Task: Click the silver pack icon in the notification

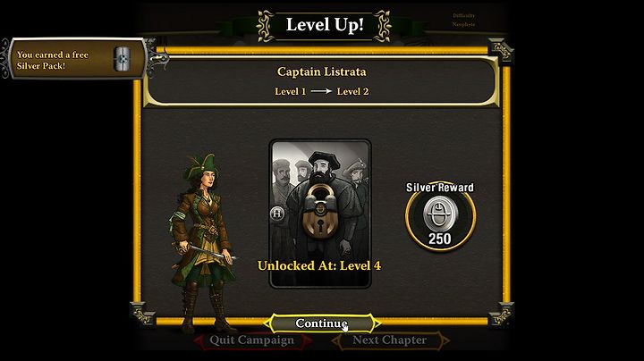Action: click(x=122, y=60)
